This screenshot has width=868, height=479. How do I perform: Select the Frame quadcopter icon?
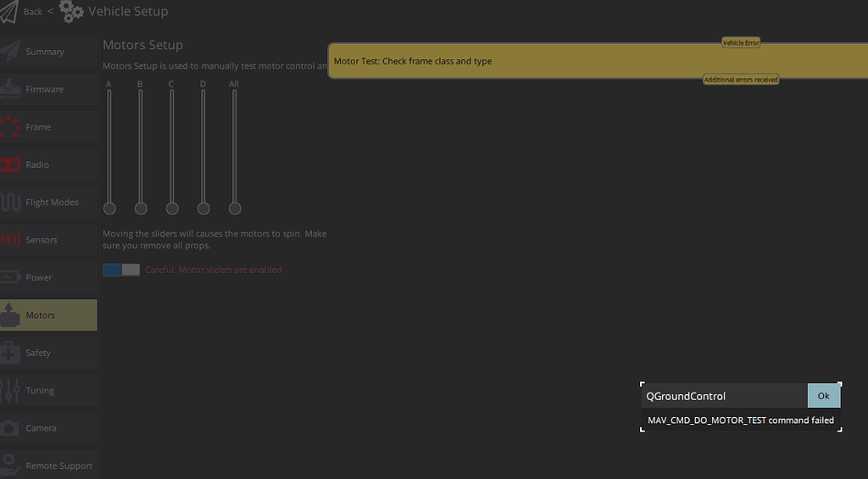[10, 127]
